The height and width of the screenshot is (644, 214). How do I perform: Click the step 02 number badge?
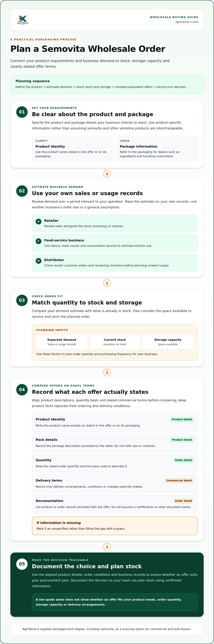[x=22, y=191]
